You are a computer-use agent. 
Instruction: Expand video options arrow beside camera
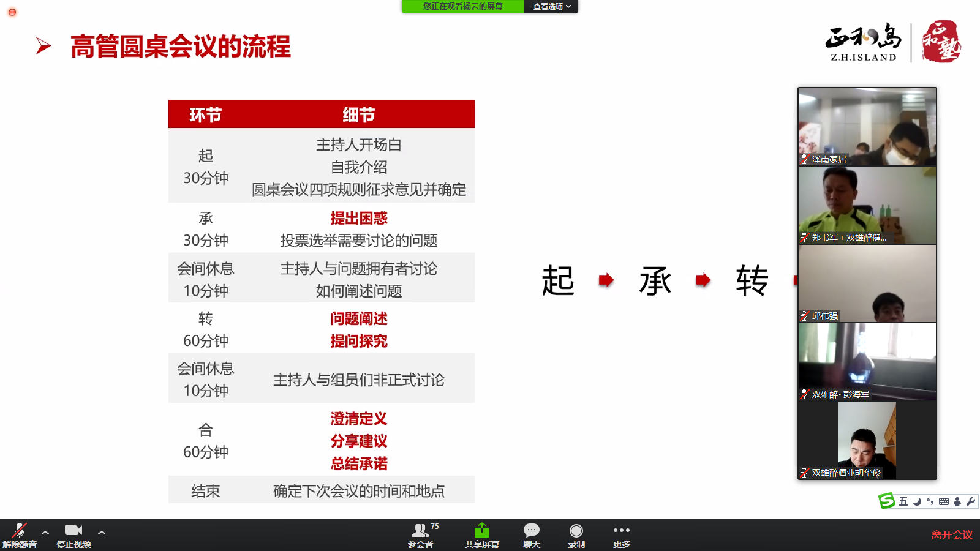click(x=102, y=533)
